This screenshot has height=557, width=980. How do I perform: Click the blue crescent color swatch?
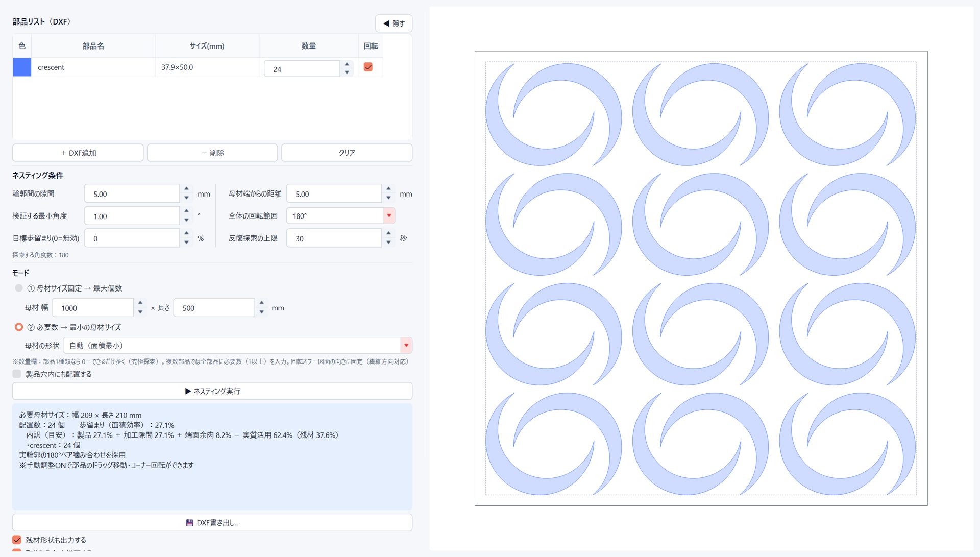pos(22,67)
